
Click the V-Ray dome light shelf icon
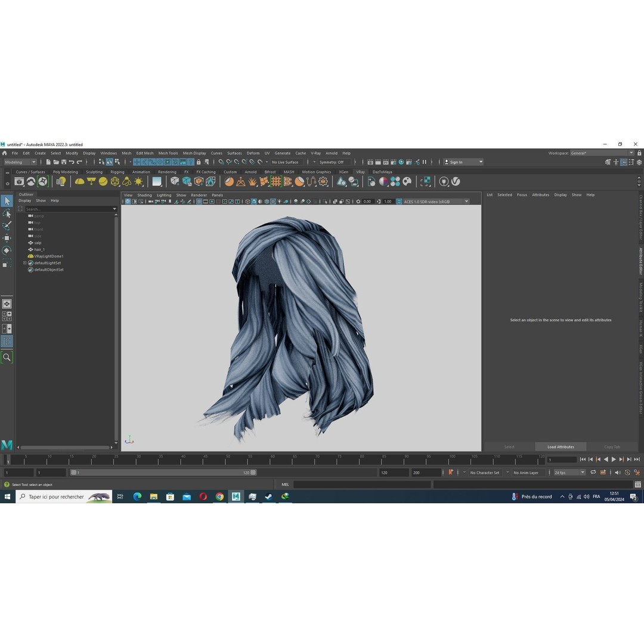[x=79, y=181]
